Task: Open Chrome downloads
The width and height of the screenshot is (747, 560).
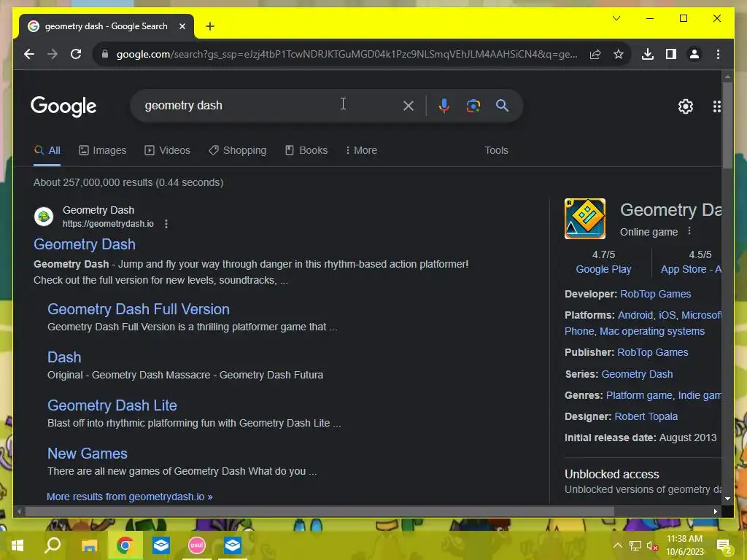Action: (x=648, y=54)
